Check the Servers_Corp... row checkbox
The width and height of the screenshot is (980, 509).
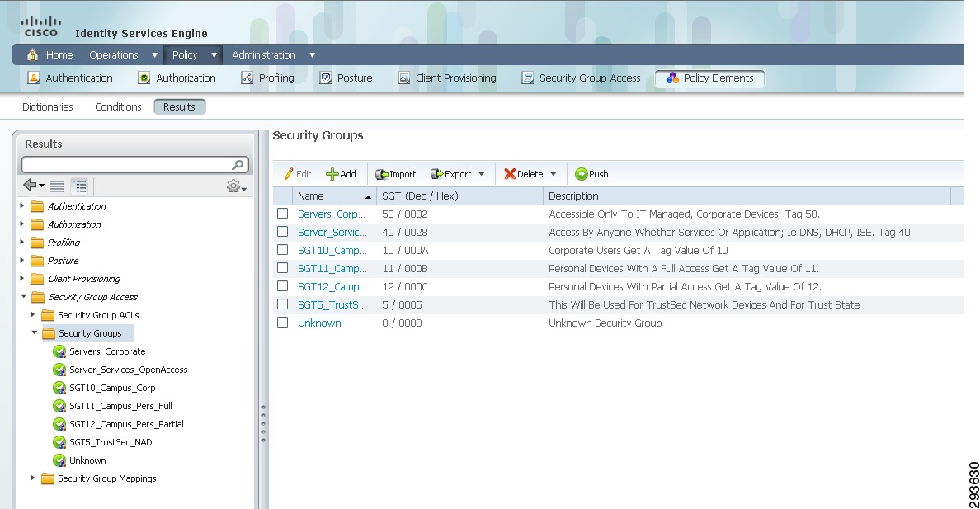point(282,214)
